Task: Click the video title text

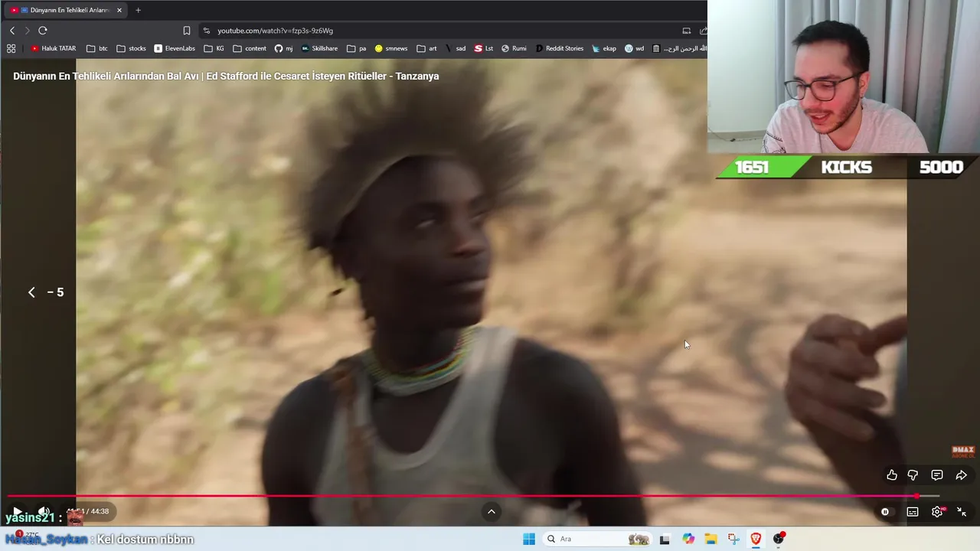Action: click(226, 76)
